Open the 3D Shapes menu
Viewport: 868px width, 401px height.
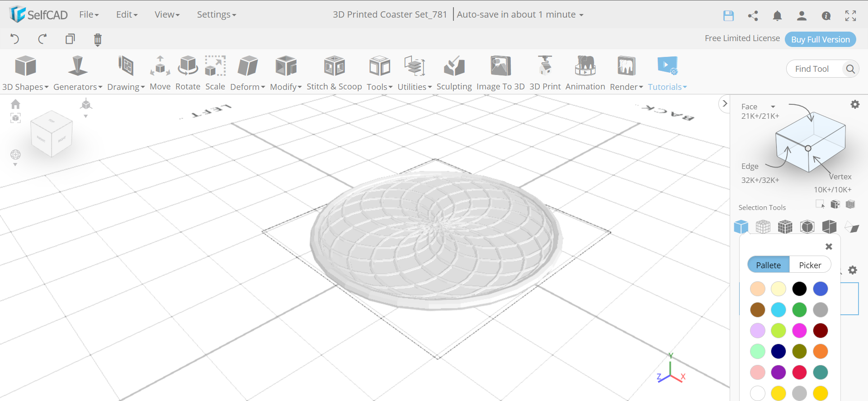click(25, 73)
